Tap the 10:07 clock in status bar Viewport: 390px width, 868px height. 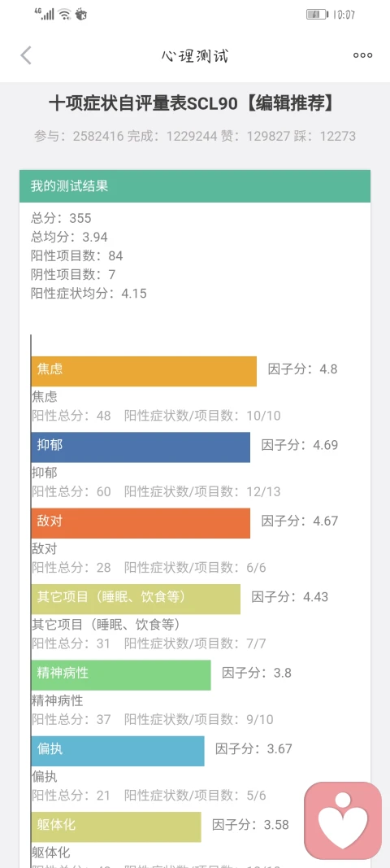[x=344, y=15]
